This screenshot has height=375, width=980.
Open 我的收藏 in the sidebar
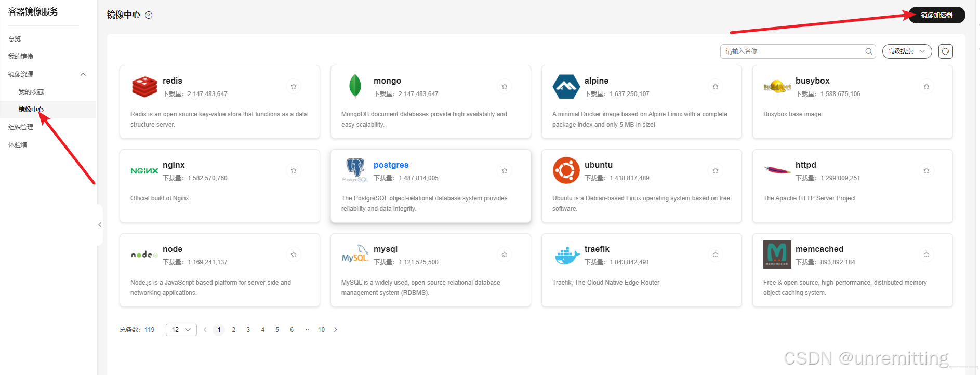click(x=31, y=92)
